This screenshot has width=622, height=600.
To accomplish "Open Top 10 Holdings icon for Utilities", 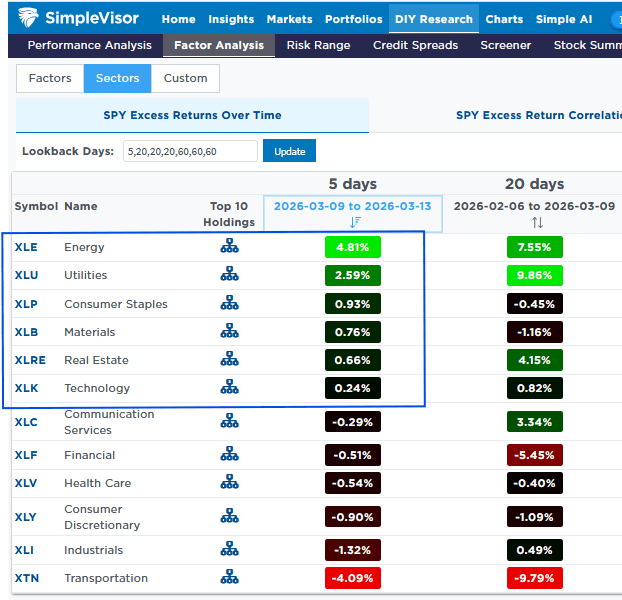I will (230, 275).
